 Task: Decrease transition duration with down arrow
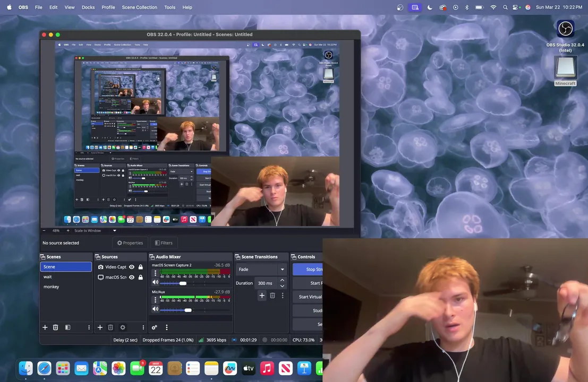tap(283, 286)
